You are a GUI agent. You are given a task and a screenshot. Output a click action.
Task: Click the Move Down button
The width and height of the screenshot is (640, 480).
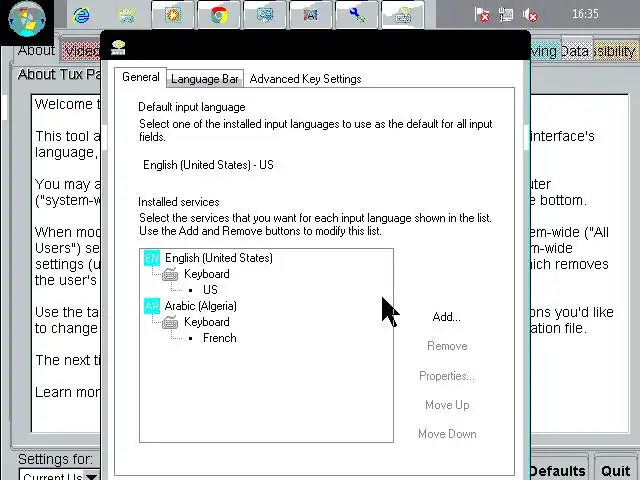click(447, 434)
